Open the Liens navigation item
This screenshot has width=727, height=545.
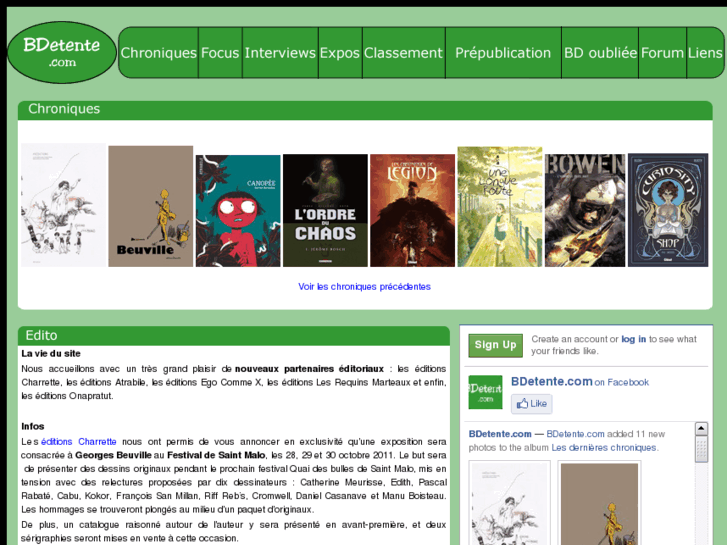coord(705,53)
